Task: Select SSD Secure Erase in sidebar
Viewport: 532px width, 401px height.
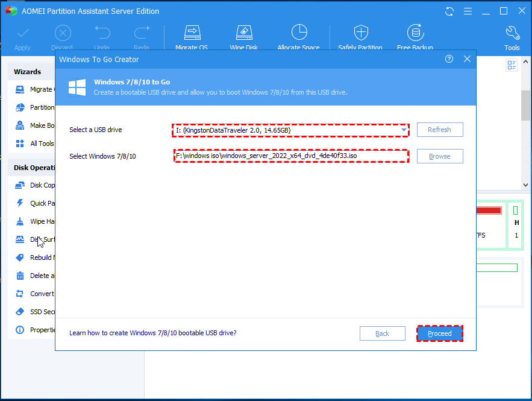Action: [35, 312]
